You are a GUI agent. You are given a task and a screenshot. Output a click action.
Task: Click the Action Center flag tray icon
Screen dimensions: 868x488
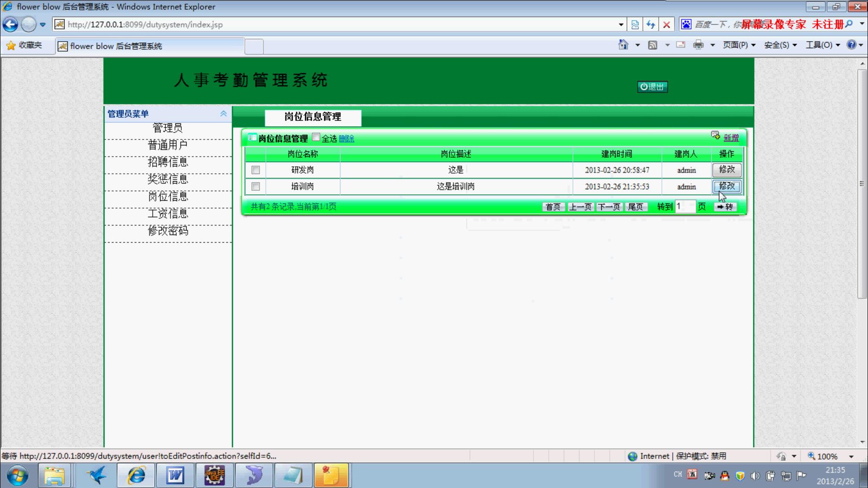coord(802,475)
